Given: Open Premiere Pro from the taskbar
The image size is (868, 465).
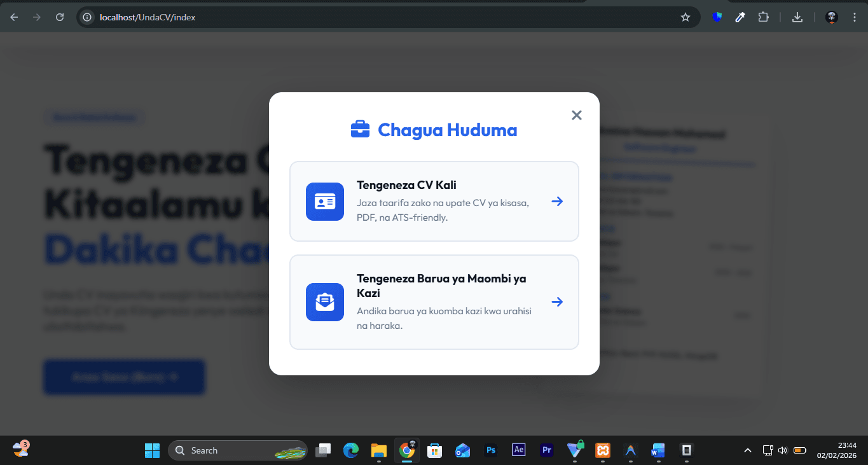Looking at the screenshot, I should click(546, 450).
